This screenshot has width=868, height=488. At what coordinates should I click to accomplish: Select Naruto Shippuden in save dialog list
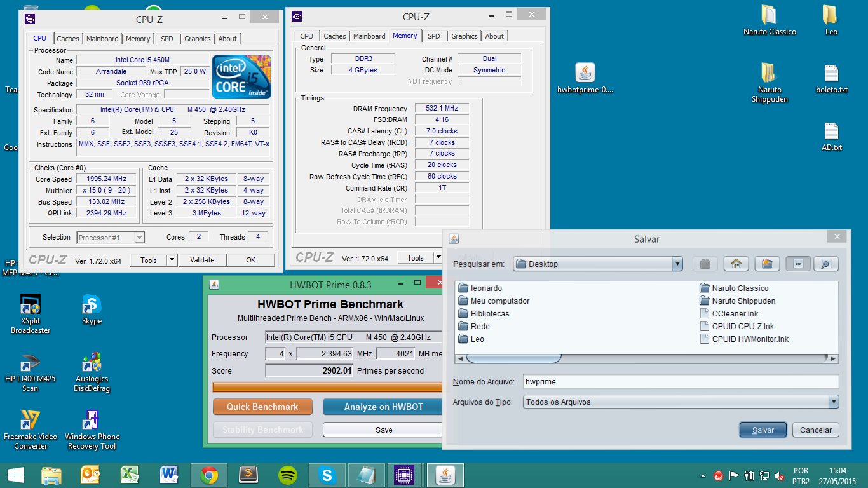tap(737, 301)
